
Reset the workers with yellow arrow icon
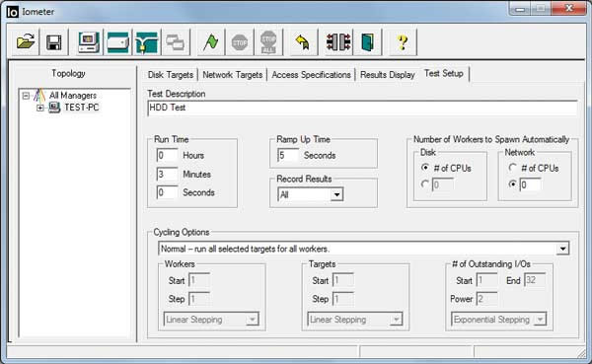pos(303,41)
